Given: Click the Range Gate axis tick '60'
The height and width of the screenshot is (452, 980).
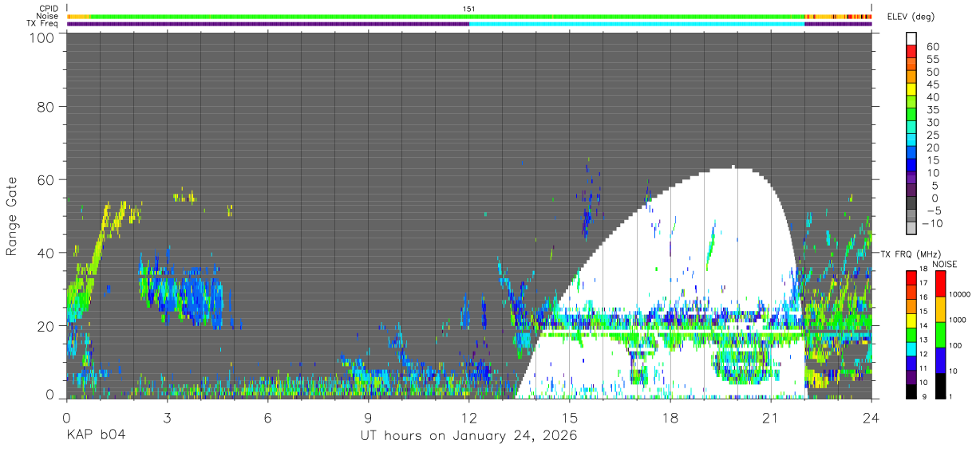Looking at the screenshot, I should click(x=46, y=179).
